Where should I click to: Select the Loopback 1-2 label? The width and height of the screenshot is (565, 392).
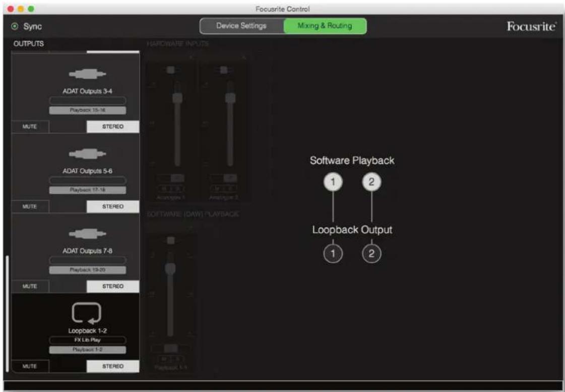pyautogui.click(x=88, y=331)
